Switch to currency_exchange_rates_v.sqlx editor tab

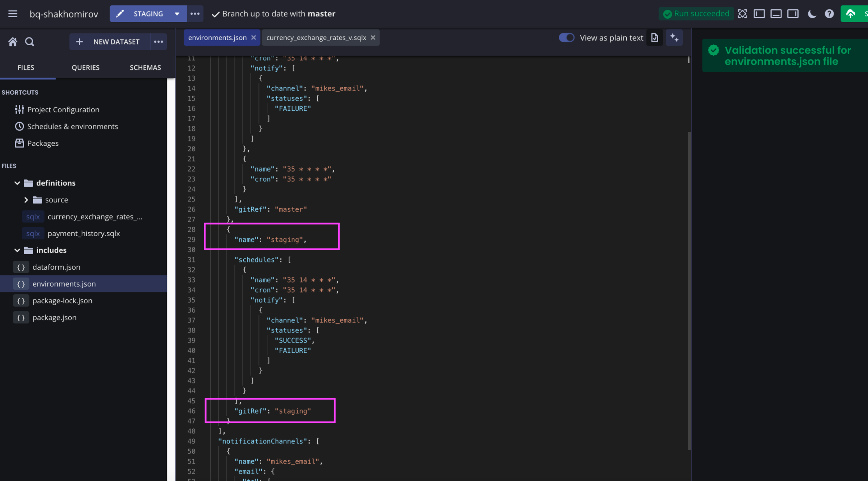(x=316, y=38)
